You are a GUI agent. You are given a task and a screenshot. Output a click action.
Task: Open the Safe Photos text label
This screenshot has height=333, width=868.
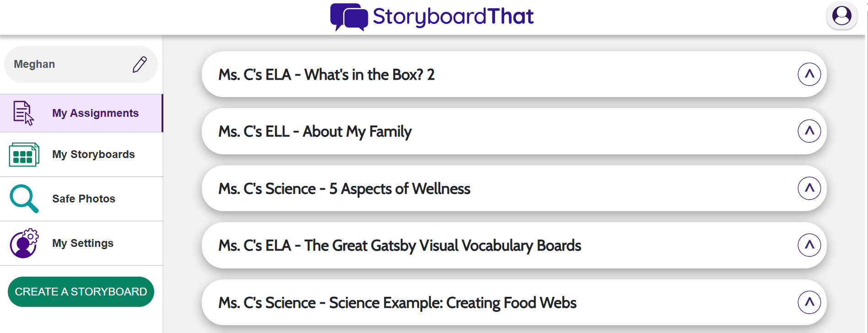[x=84, y=199]
